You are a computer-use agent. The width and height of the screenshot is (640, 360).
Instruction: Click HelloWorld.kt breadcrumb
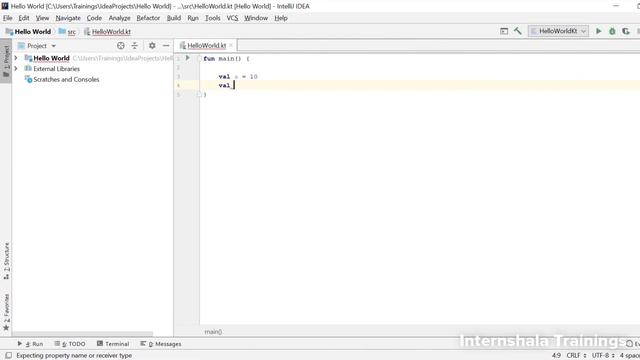(107, 31)
